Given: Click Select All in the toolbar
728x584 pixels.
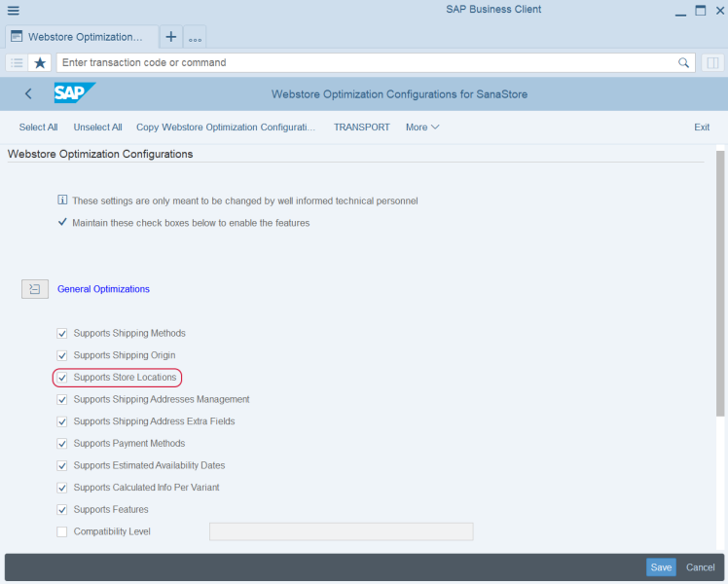Looking at the screenshot, I should (38, 128).
